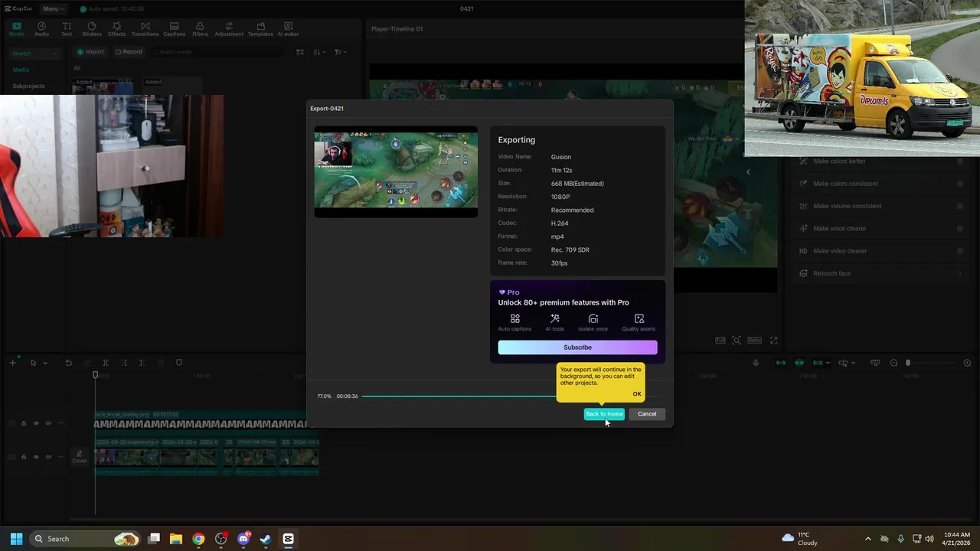Collapse the Import section in sidebar

coord(55,54)
